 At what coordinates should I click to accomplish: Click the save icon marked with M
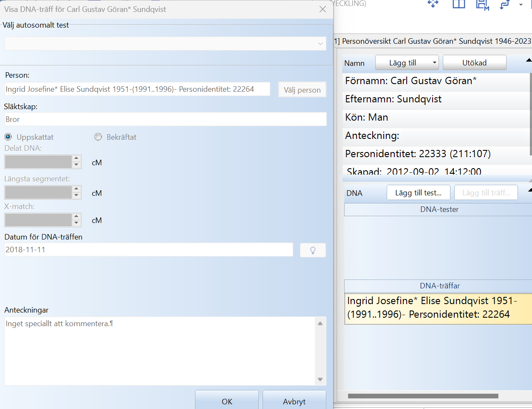482,4
